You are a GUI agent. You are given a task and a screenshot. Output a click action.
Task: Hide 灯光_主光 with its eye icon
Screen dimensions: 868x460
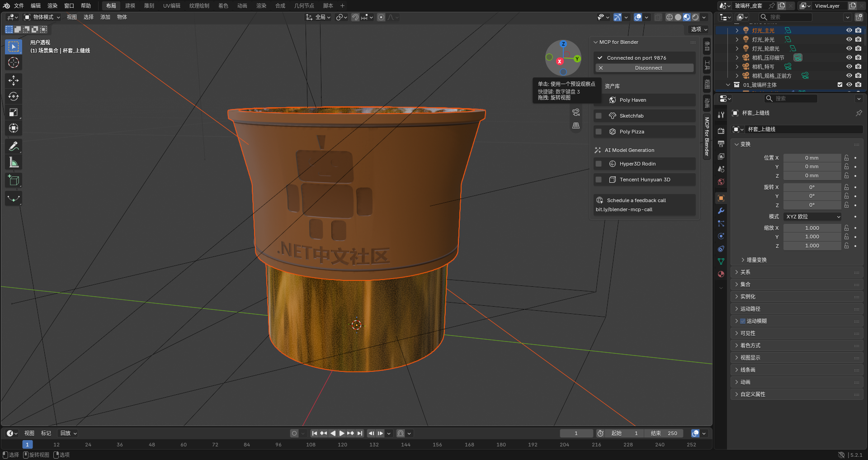[849, 30]
